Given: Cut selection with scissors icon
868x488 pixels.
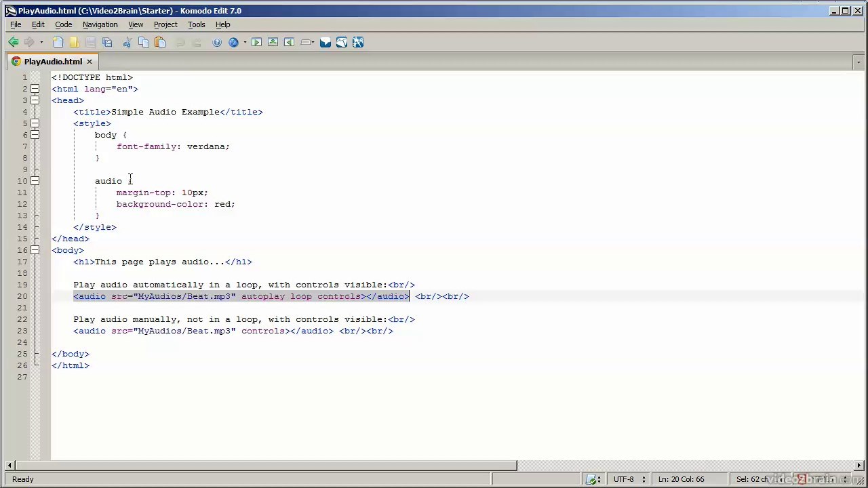Looking at the screenshot, I should click(127, 43).
